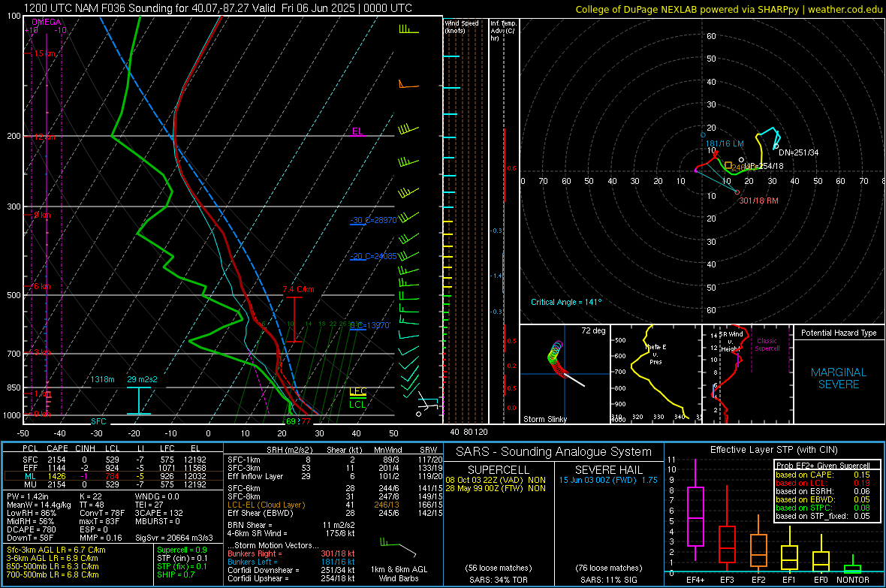
Task: Select the highlighted ML parcel row
Action: tap(113, 476)
